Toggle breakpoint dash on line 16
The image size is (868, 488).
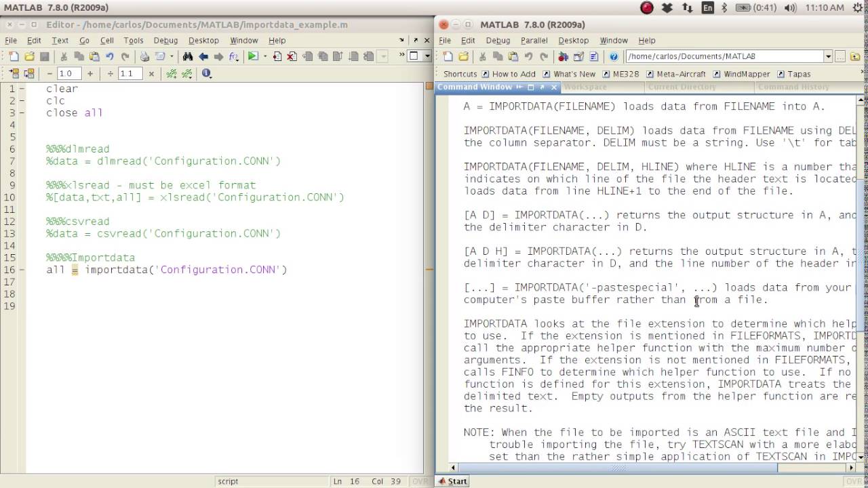tap(22, 270)
